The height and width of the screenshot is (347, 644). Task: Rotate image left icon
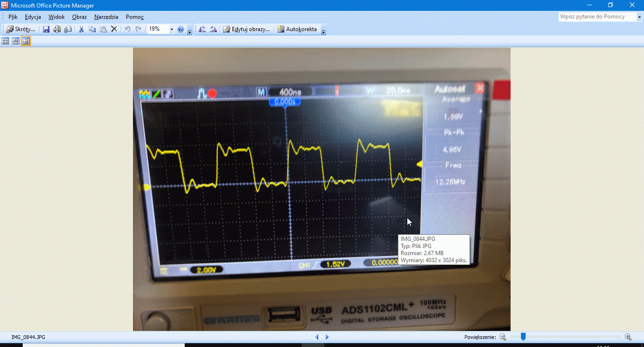pos(202,29)
